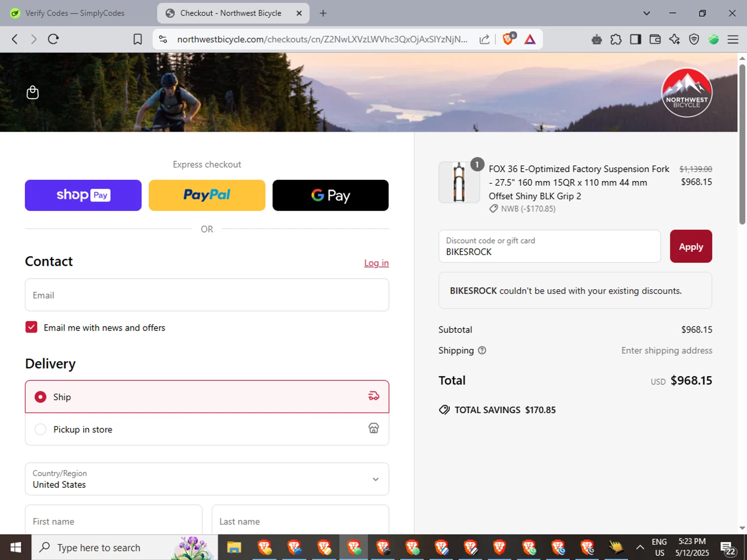Switch to Verify Codes SimplyCodes tab
747x560 pixels.
(x=75, y=13)
